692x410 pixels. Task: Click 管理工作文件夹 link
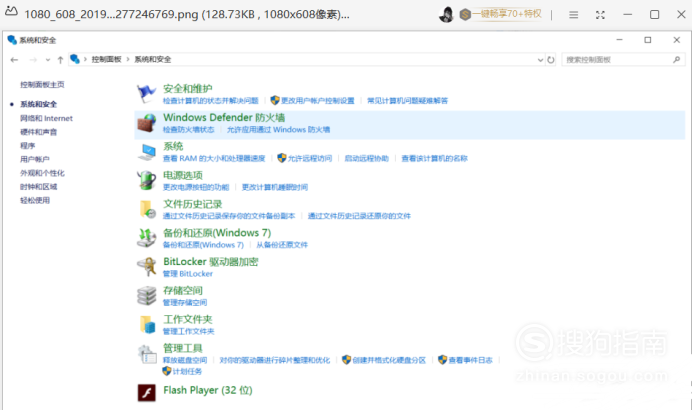(188, 331)
